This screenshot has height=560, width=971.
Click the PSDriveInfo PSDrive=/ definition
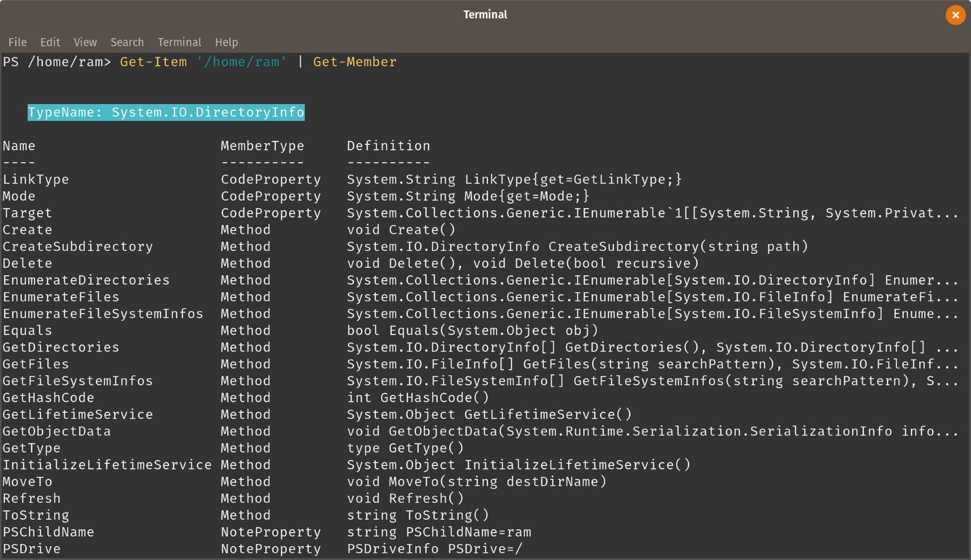point(435,549)
